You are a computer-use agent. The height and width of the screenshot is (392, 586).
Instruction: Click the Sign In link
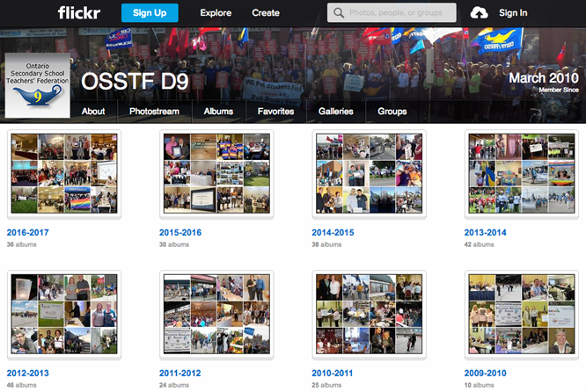[513, 12]
